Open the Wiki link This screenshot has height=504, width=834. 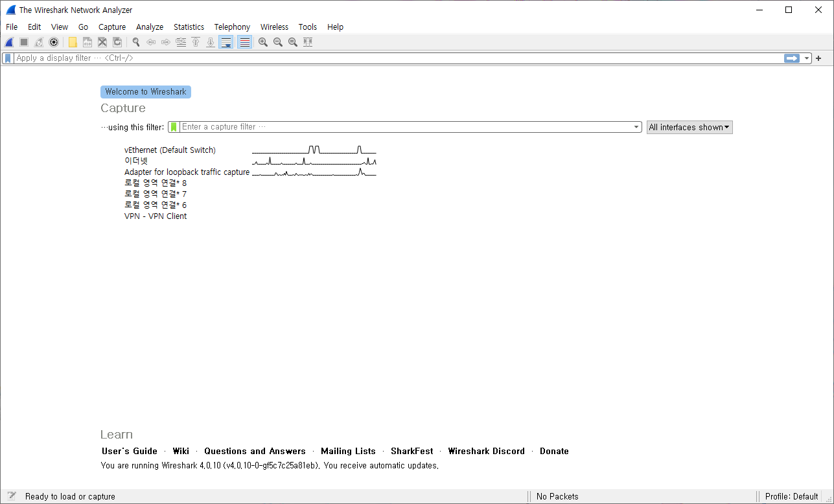181,452
